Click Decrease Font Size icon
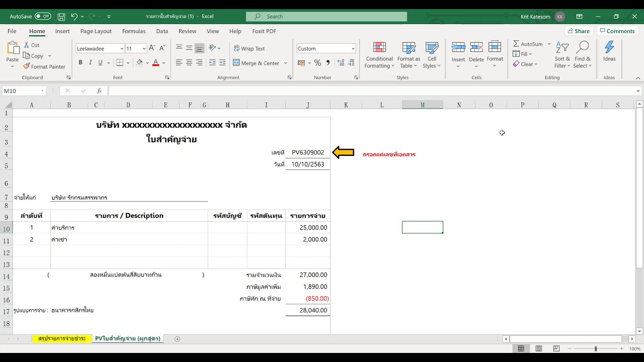Screen dimensions: 644x362 click(x=162, y=48)
